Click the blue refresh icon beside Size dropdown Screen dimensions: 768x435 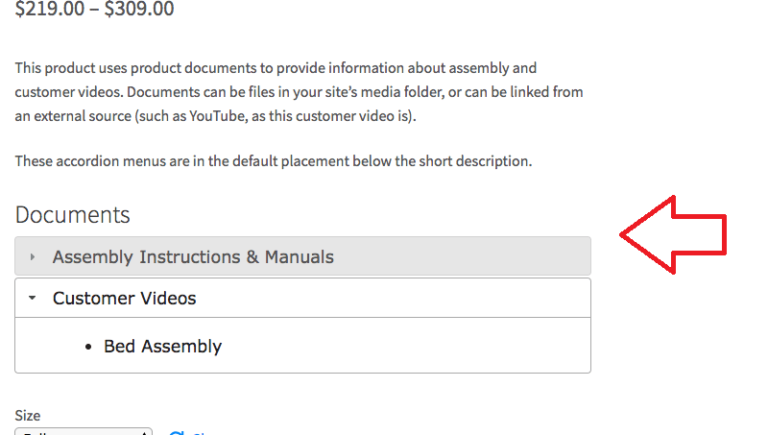177,432
